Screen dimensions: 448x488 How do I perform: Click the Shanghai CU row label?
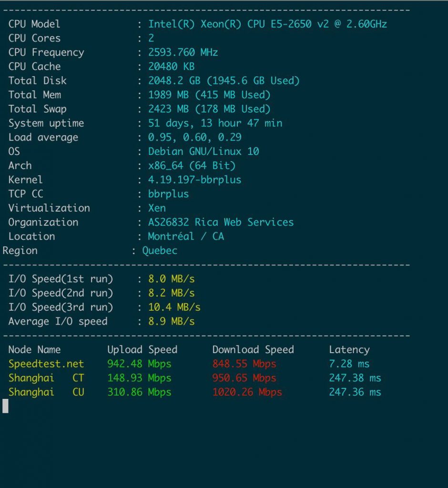(x=46, y=392)
